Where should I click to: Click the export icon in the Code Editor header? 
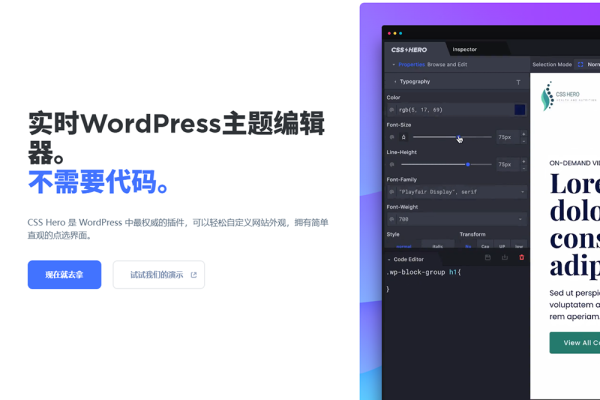[505, 258]
